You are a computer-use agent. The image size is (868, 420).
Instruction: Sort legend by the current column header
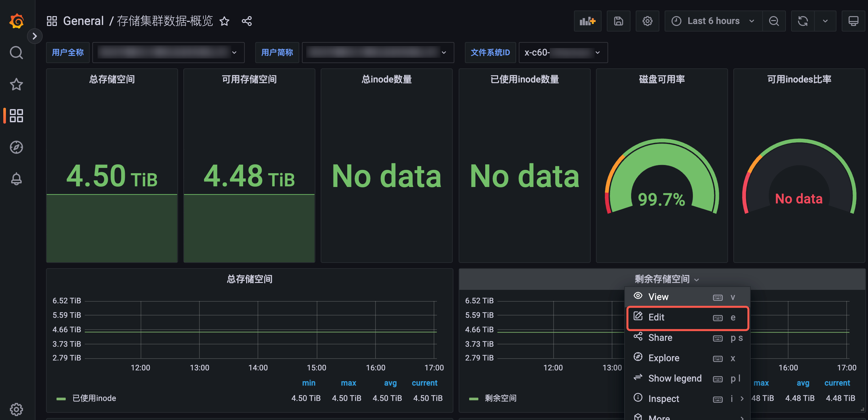point(424,383)
